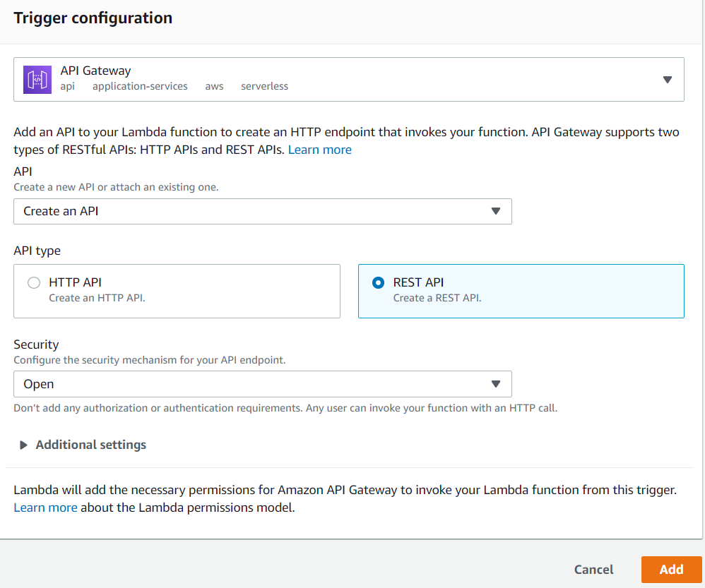The width and height of the screenshot is (705, 588).
Task: Open Learn more about Lambda permissions model
Action: [45, 508]
